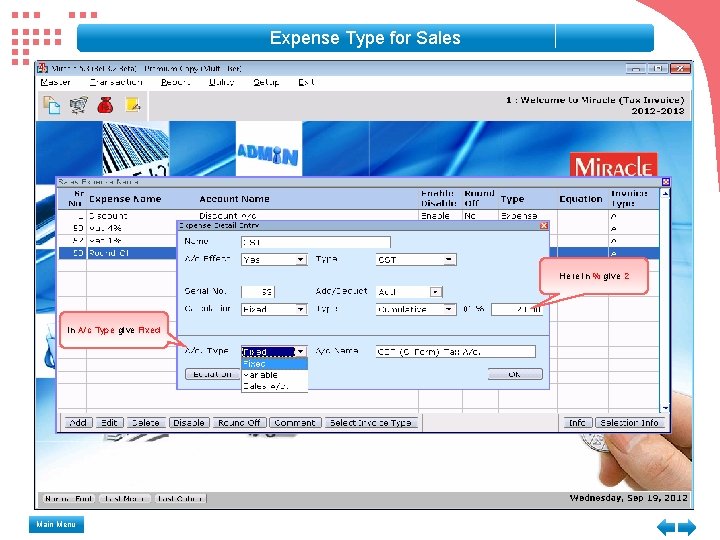Click the Expense Name column header
The height and width of the screenshot is (540, 720).
click(125, 199)
